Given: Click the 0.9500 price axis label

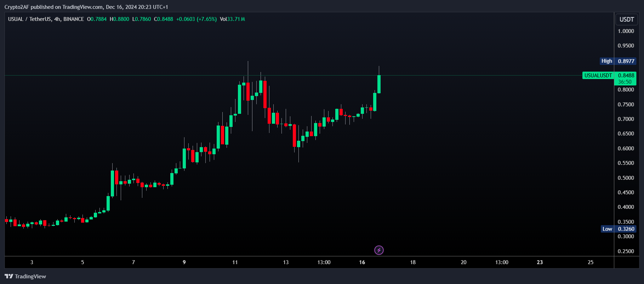Looking at the screenshot, I should click(626, 46).
